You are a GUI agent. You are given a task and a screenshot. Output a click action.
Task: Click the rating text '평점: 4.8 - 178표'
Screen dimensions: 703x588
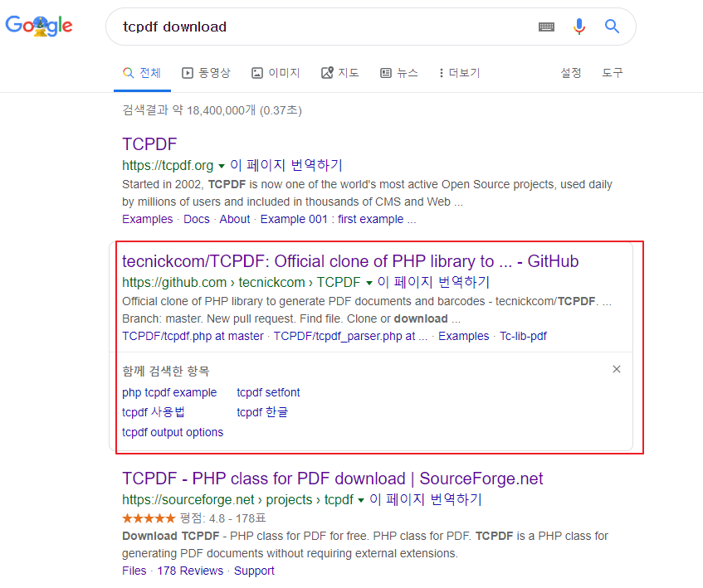coord(222,518)
